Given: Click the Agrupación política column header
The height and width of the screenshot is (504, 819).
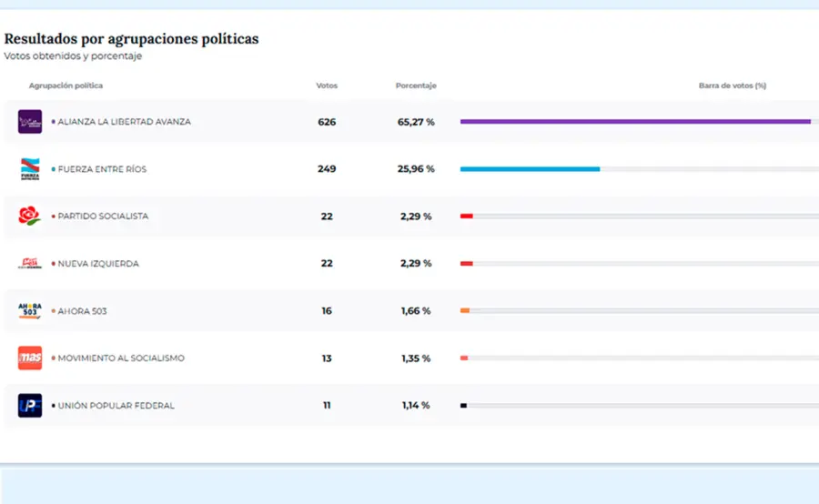Looking at the screenshot, I should coord(66,86).
